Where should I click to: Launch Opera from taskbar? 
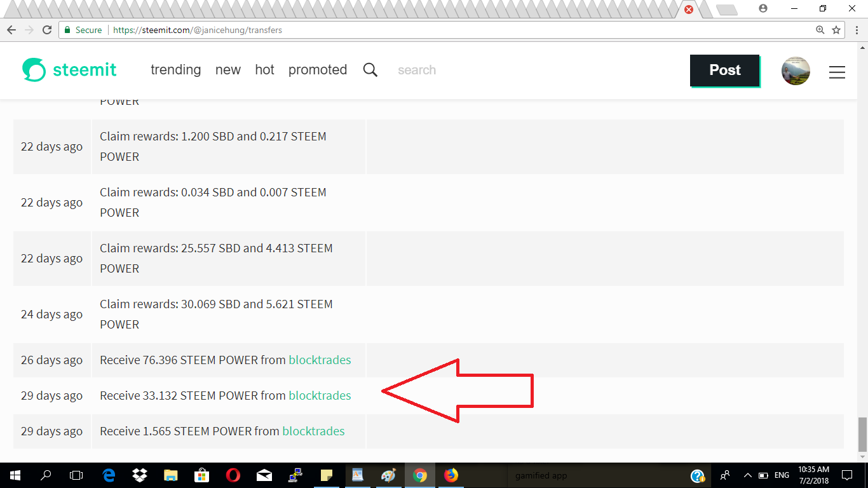(x=233, y=475)
